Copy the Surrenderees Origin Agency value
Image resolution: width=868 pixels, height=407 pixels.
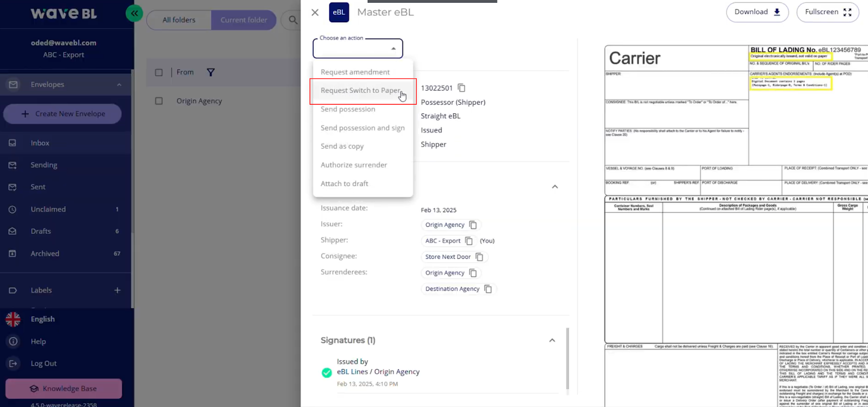[x=473, y=273]
